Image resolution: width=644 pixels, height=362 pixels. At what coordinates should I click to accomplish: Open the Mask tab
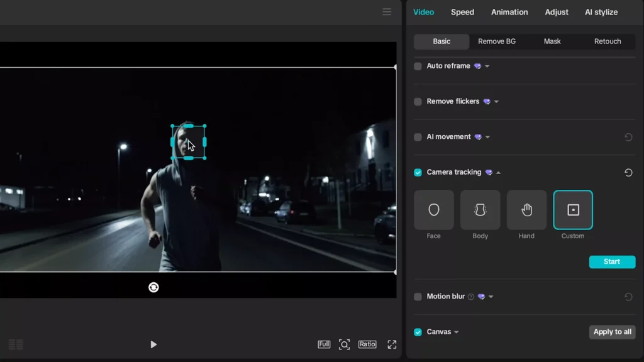(552, 41)
